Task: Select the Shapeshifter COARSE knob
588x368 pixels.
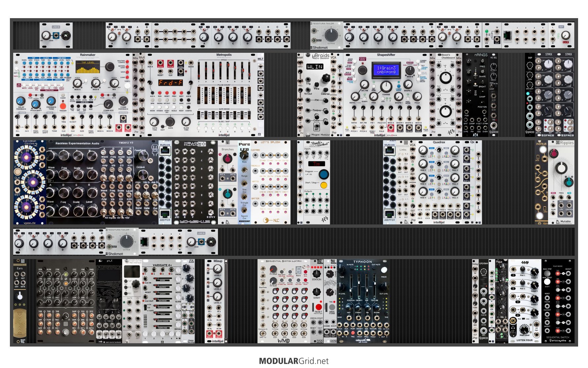Action: tap(386, 86)
